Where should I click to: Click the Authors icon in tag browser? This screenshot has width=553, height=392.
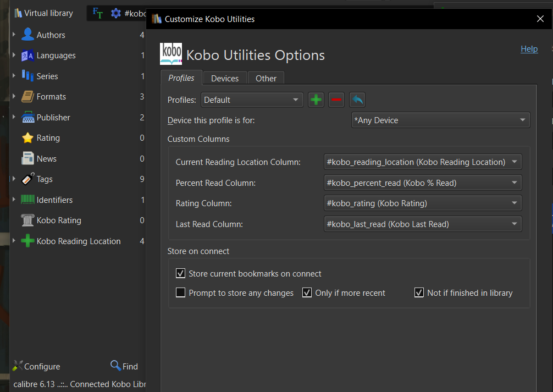pos(27,35)
